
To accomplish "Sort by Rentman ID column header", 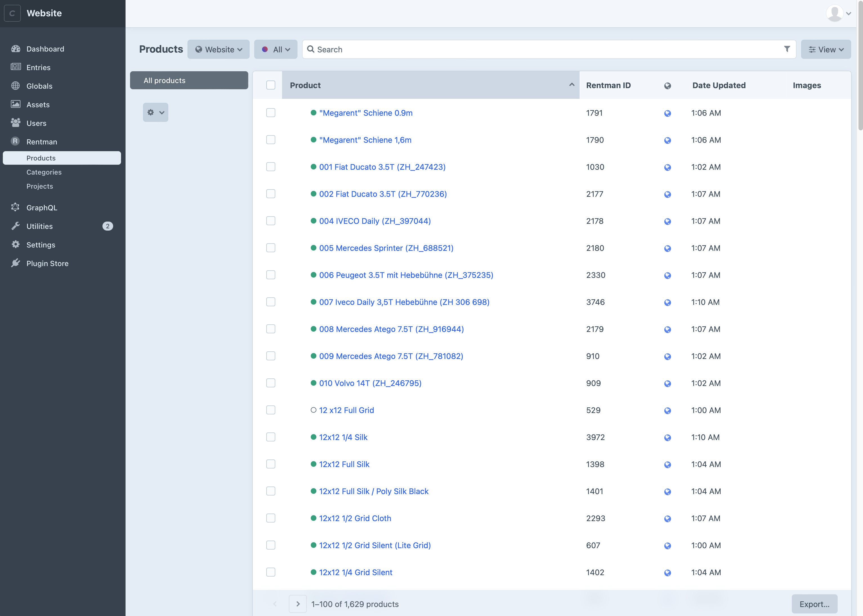I will point(608,85).
